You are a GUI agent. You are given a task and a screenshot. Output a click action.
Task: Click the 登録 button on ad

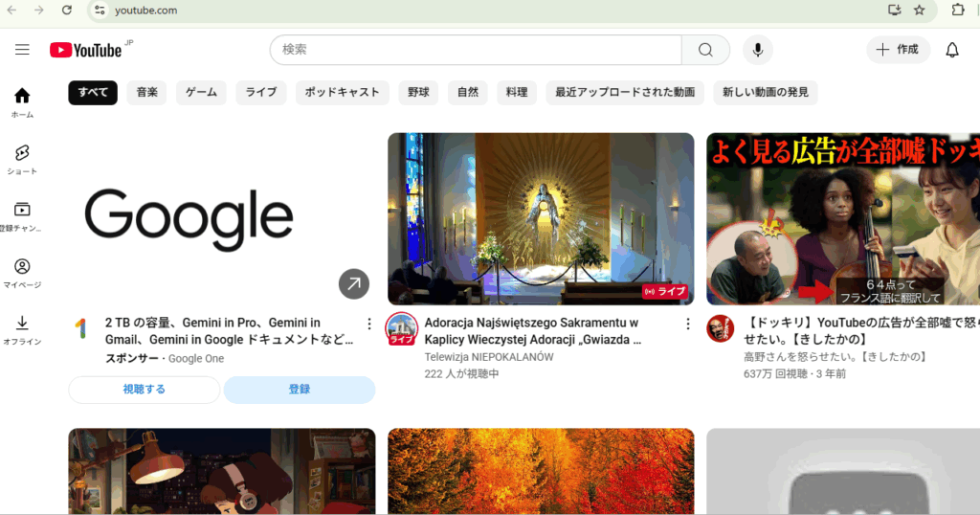(x=300, y=390)
